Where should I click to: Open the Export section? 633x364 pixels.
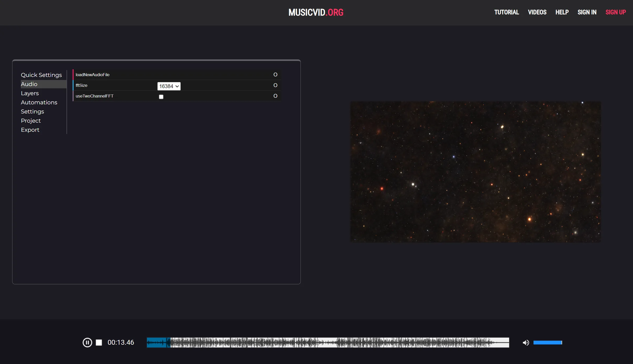point(30,130)
